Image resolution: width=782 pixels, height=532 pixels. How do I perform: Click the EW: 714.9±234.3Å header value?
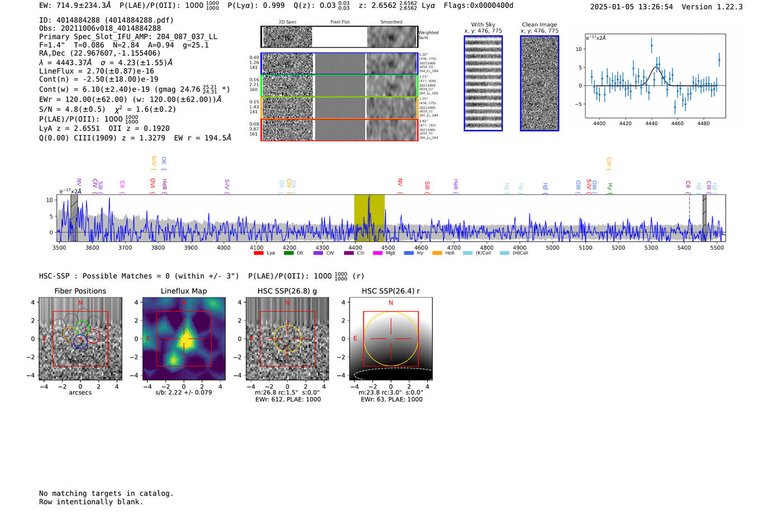[75, 6]
